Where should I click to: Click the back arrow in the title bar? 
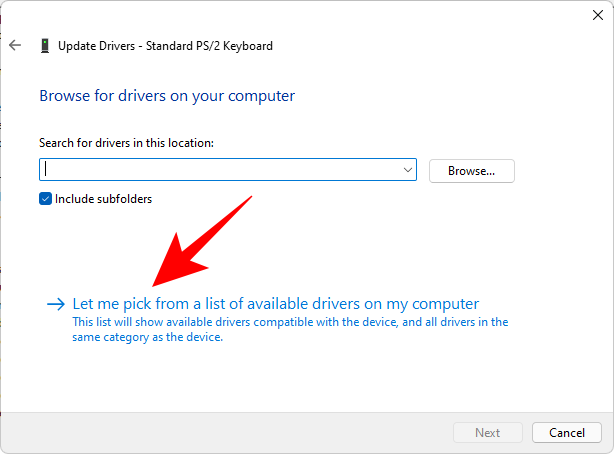(15, 45)
